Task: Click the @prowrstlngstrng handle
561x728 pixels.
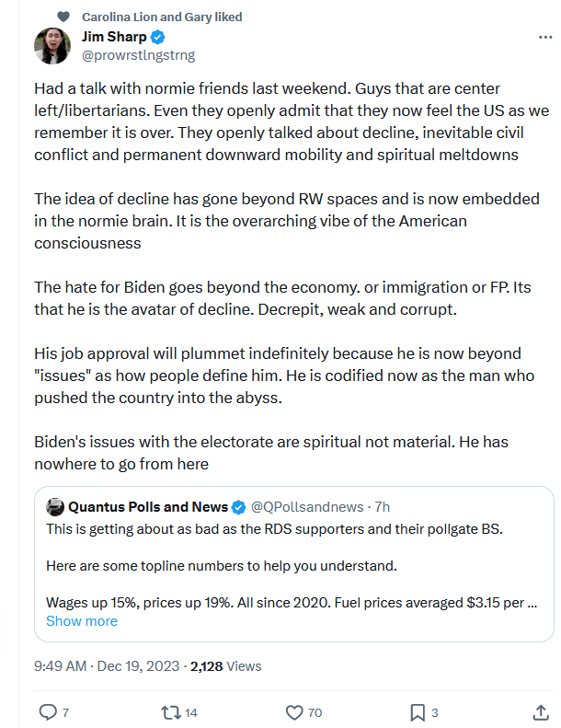Action: [x=139, y=55]
